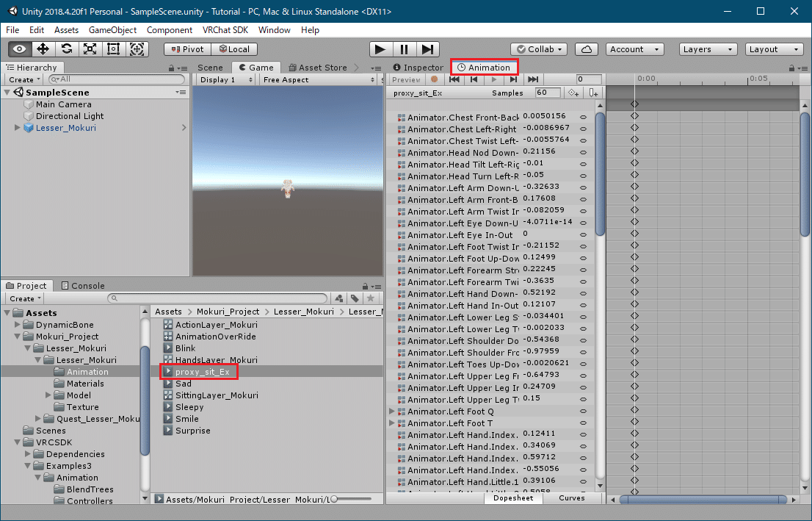Pause the game preview

404,49
